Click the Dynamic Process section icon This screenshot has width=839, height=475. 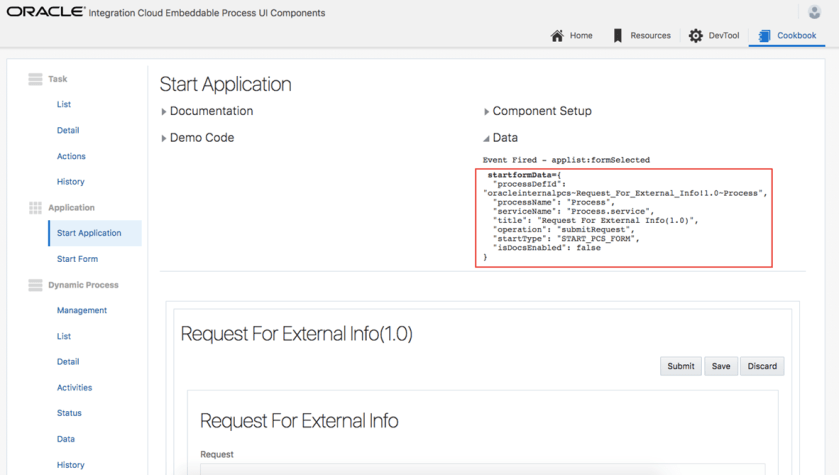click(x=35, y=285)
